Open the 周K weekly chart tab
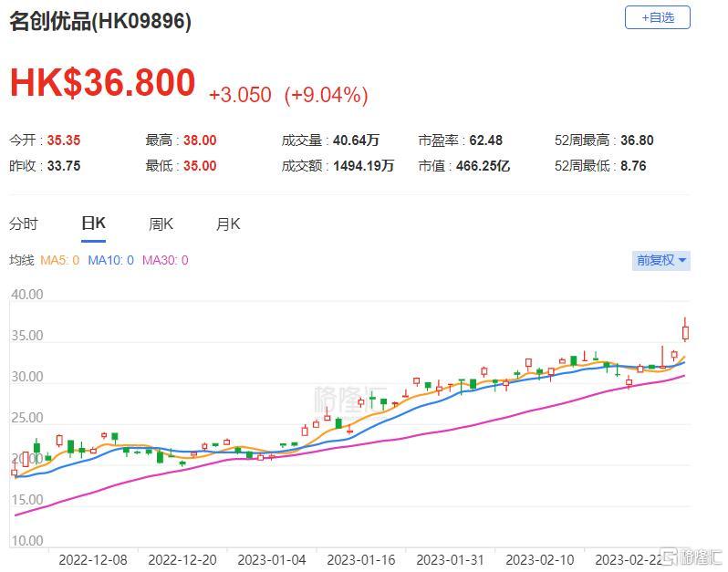This screenshot has height=572, width=728. pyautogui.click(x=161, y=224)
